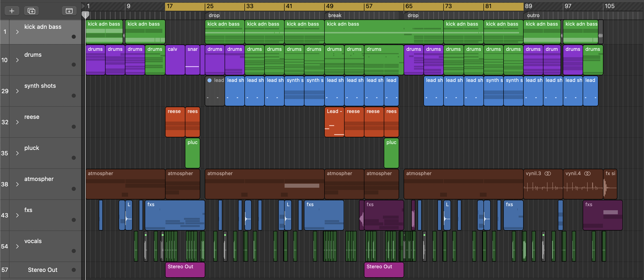Select the outro arrangement marker

533,15
